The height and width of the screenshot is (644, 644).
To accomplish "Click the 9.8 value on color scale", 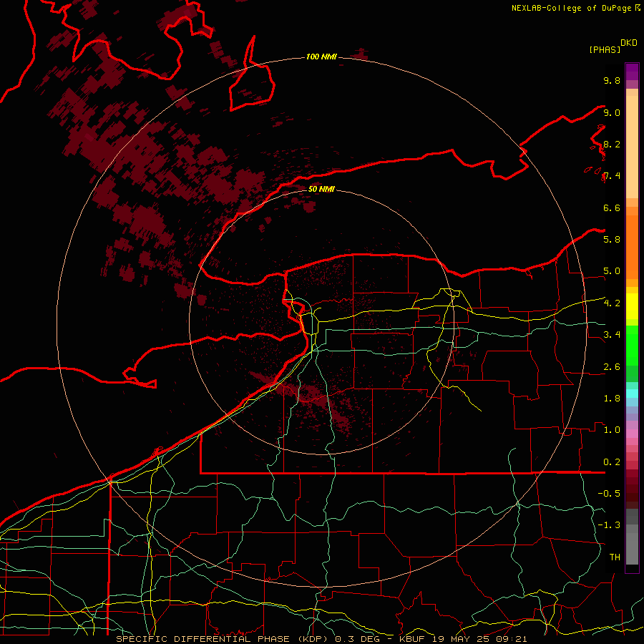I will [612, 80].
